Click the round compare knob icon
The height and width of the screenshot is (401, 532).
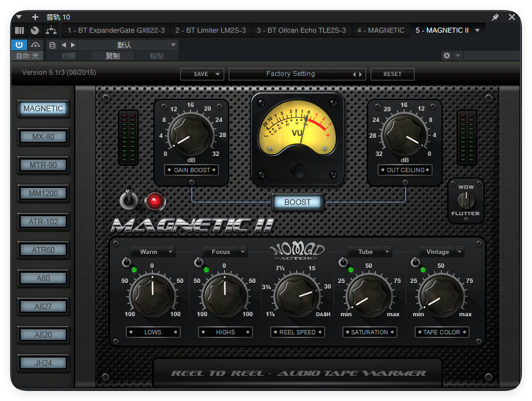click(x=35, y=31)
